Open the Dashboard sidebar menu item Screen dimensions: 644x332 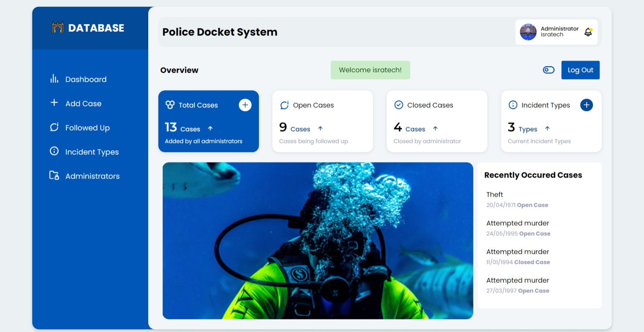click(85, 79)
